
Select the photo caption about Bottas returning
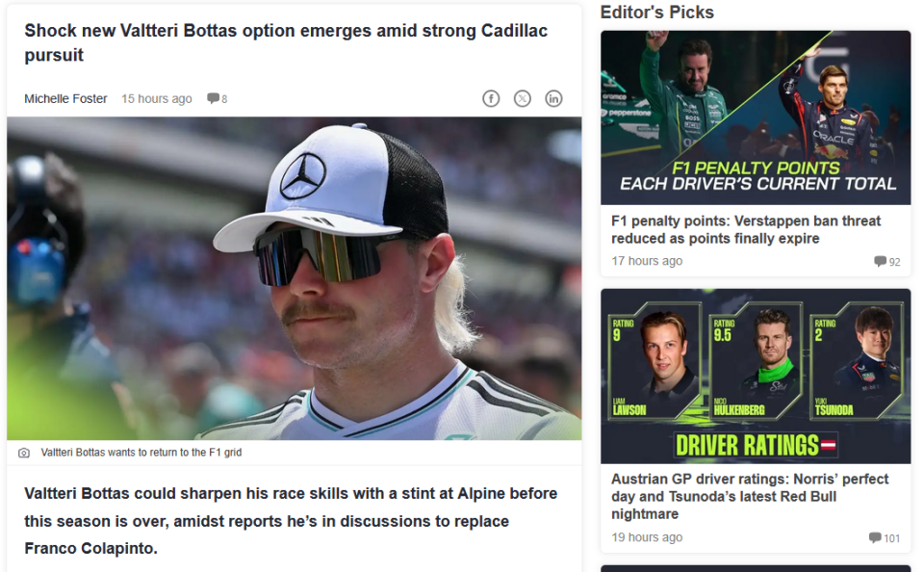click(x=141, y=453)
